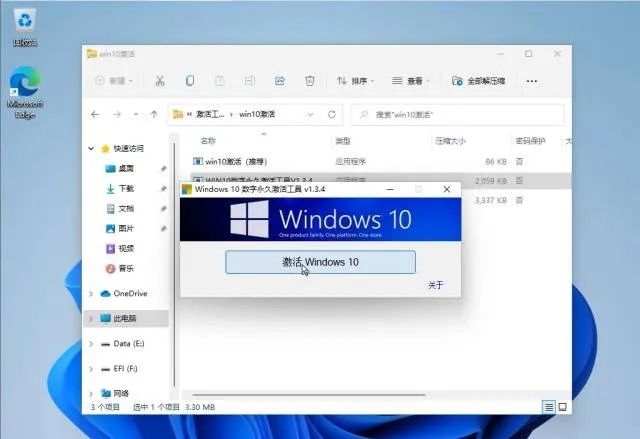
Task: Click win10激活 breadcrumb in address bar
Action: pos(257,114)
